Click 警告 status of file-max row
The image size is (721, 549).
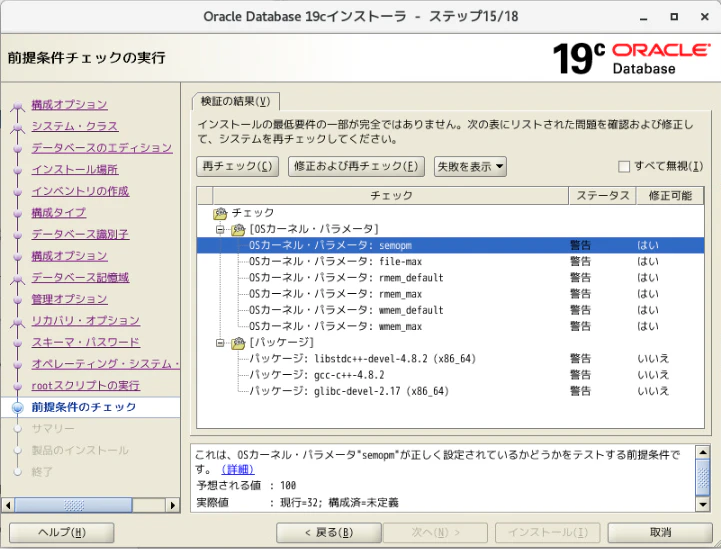(x=580, y=262)
